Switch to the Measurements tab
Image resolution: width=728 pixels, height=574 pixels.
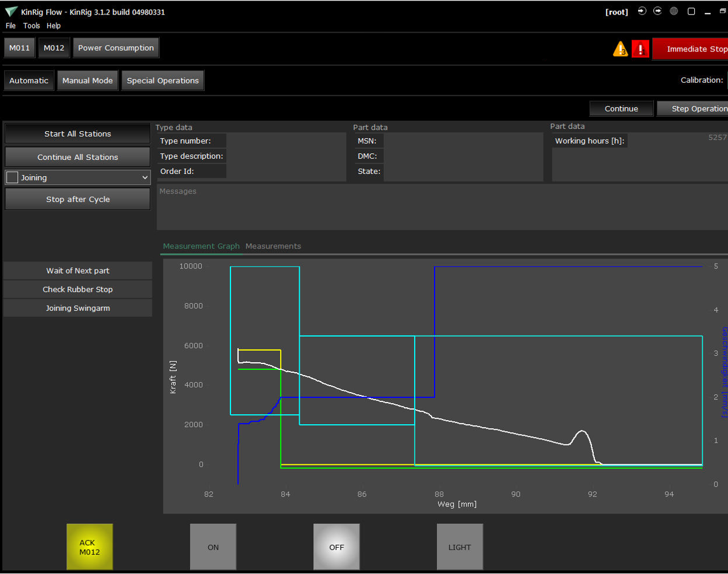273,246
